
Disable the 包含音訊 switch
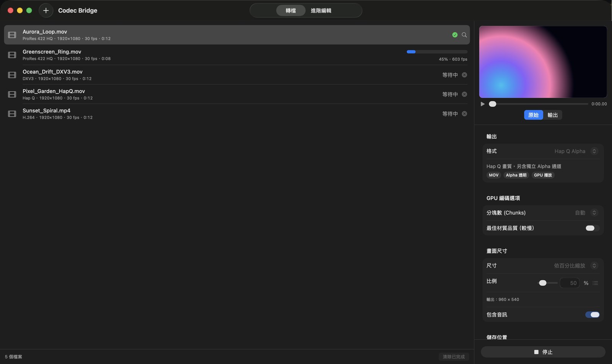tap(592, 315)
